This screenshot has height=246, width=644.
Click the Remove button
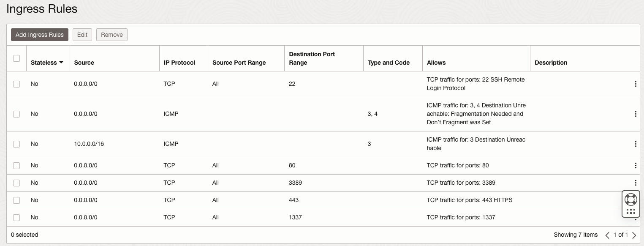tap(112, 35)
